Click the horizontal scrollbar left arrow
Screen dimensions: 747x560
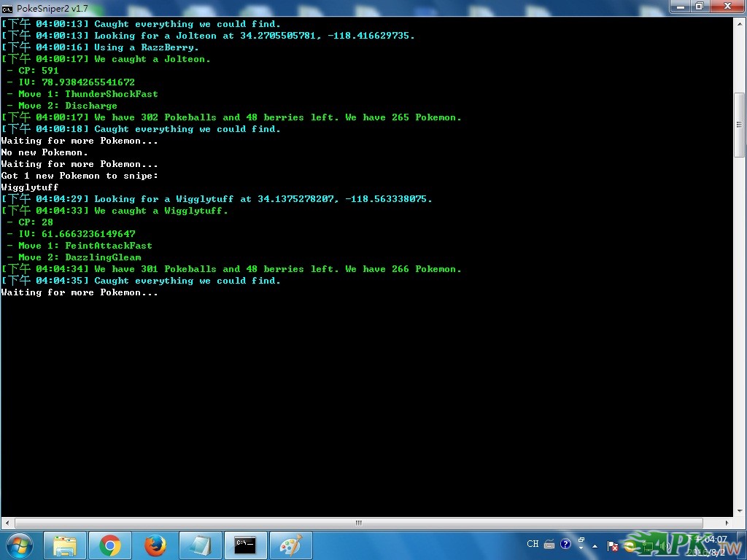coord(7,523)
